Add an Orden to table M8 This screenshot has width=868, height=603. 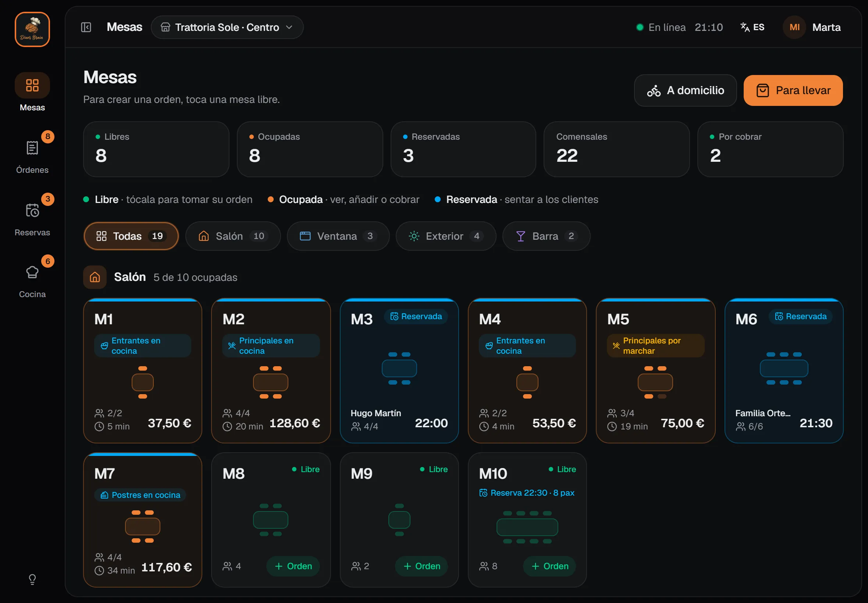click(x=293, y=566)
